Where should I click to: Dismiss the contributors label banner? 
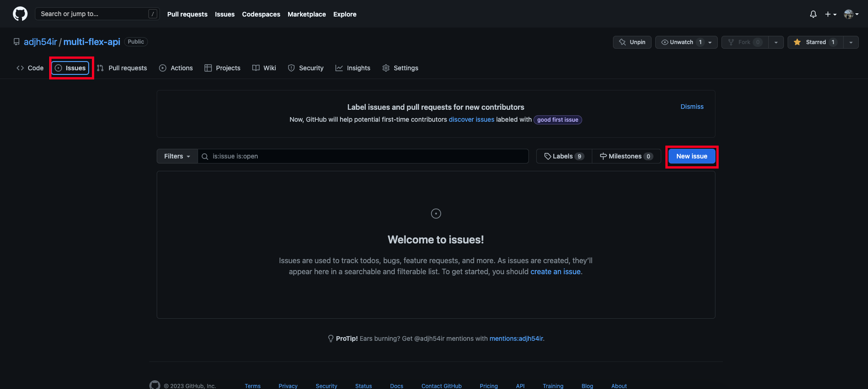click(x=692, y=107)
